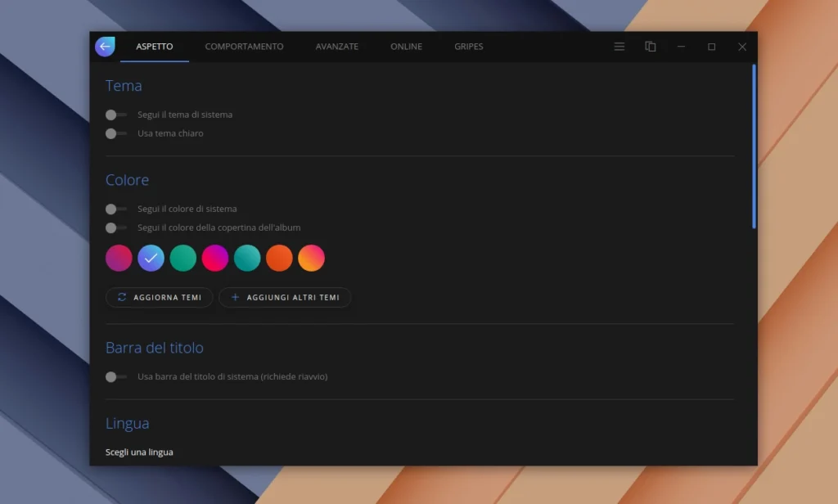Click the plus icon in Aggiungi Altri Temi
Screen dimensions: 838x504
236,297
